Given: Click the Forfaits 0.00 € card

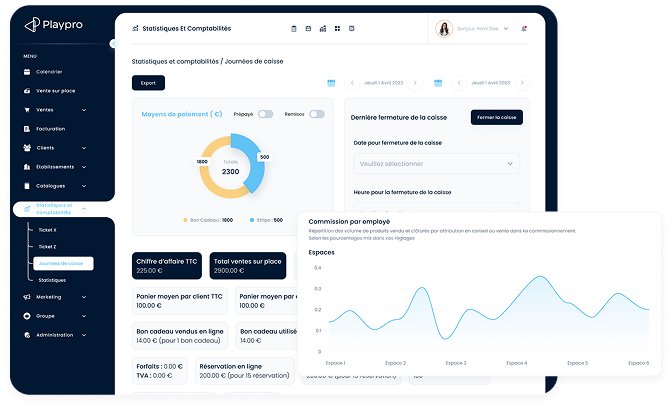Looking at the screenshot, I should pyautogui.click(x=159, y=371).
